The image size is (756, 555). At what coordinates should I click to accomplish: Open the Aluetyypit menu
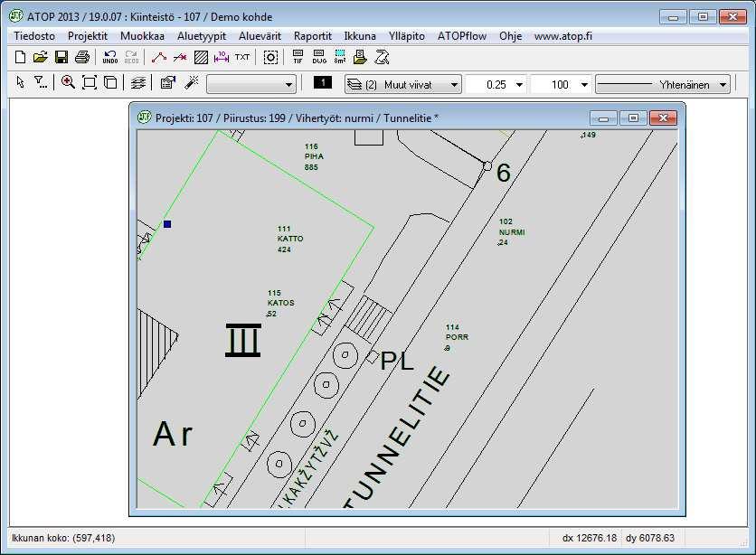click(x=202, y=36)
